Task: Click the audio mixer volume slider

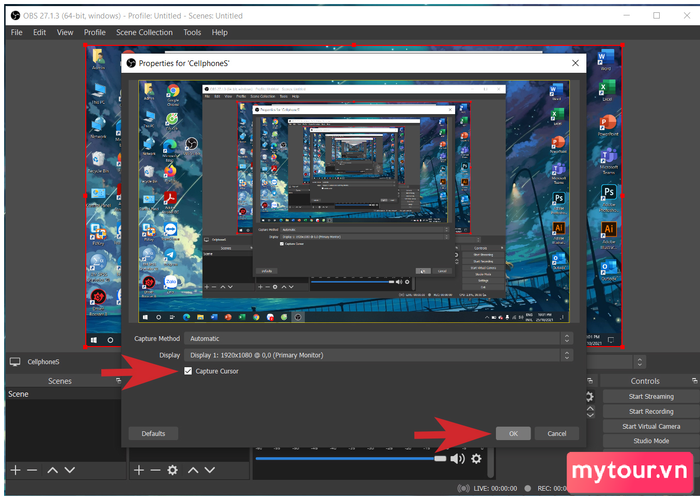Action: point(350,459)
